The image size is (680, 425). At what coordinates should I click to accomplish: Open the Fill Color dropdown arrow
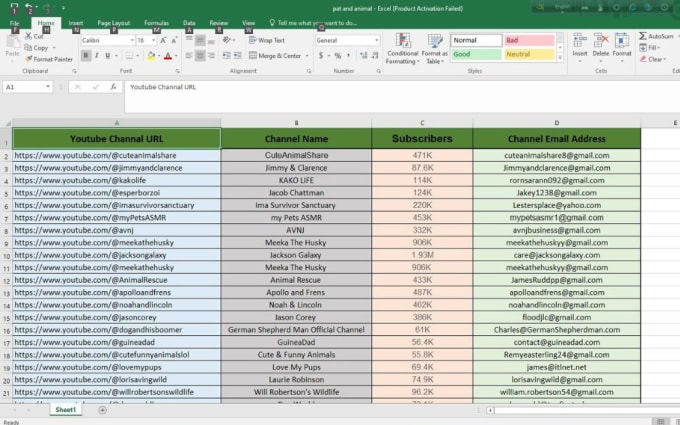(x=159, y=56)
